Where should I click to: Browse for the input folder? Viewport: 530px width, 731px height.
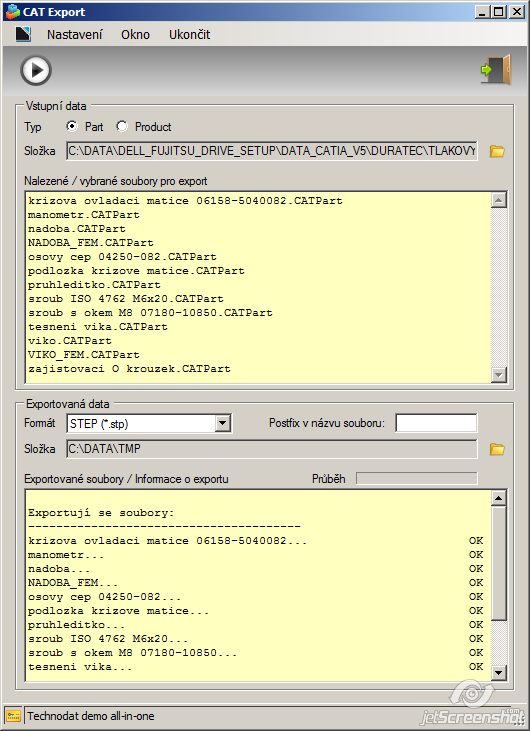point(497,151)
